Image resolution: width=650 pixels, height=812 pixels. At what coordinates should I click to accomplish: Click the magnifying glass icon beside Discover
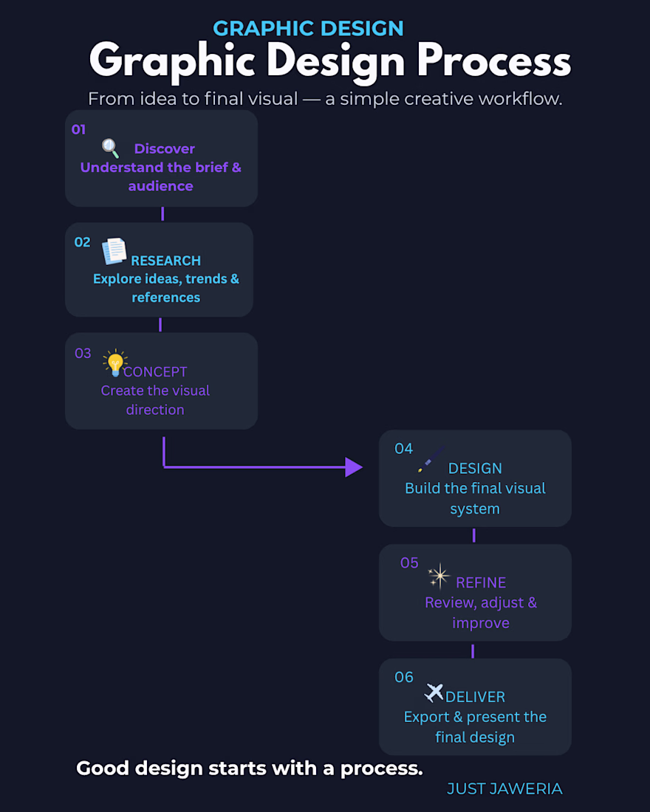click(110, 148)
